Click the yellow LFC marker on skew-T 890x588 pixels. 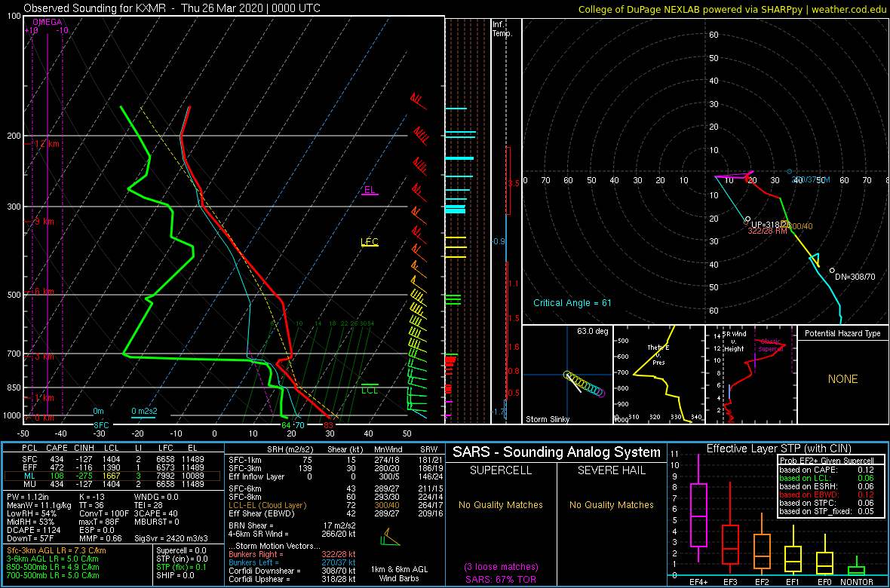tap(370, 242)
